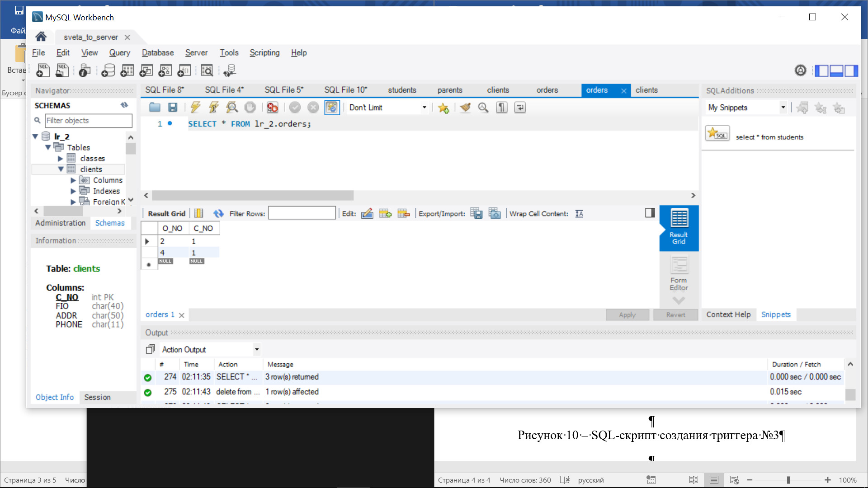Rollback the transaction X icon

[313, 108]
